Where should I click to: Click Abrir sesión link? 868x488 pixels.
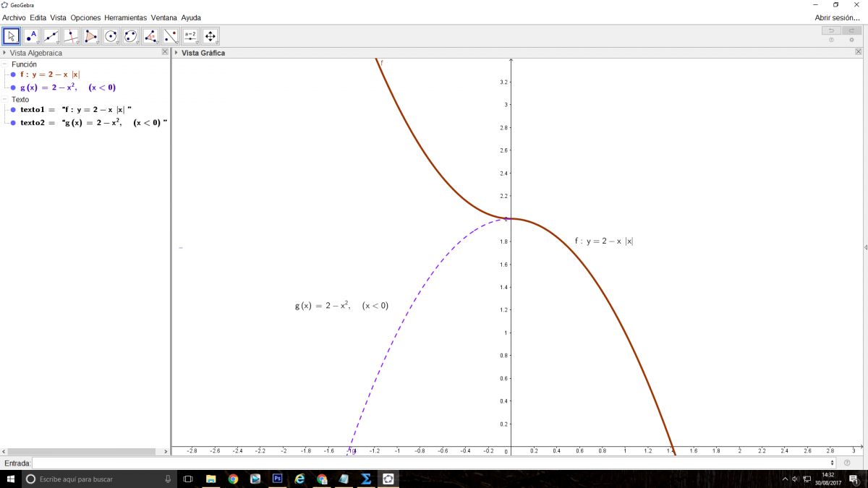click(x=837, y=17)
